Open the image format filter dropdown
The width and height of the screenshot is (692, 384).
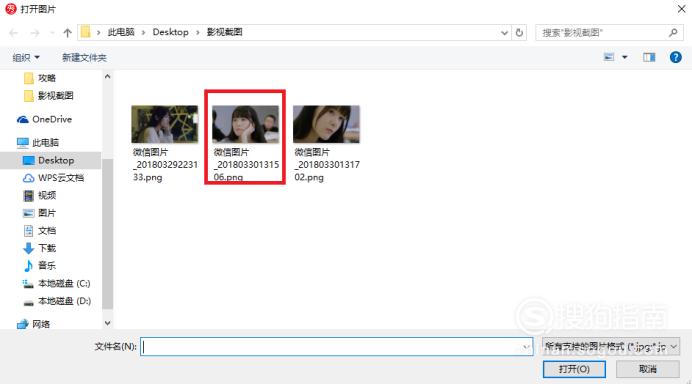(611, 346)
